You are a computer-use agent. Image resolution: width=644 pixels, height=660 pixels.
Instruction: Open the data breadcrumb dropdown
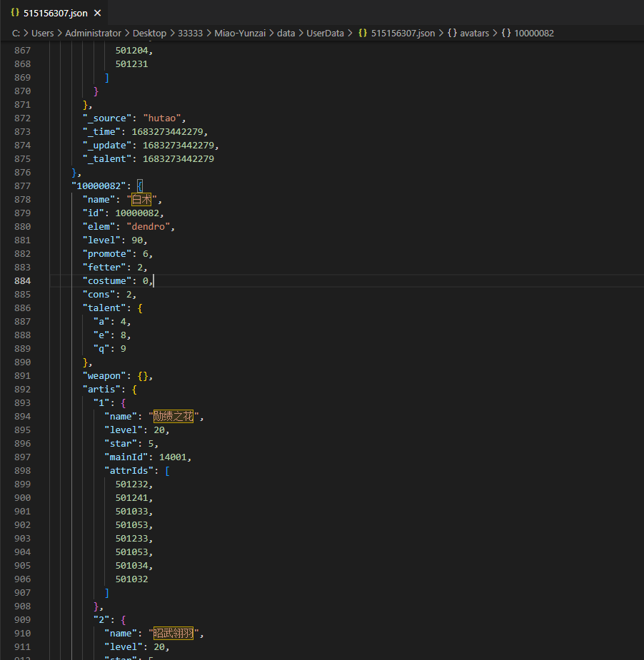coord(286,33)
